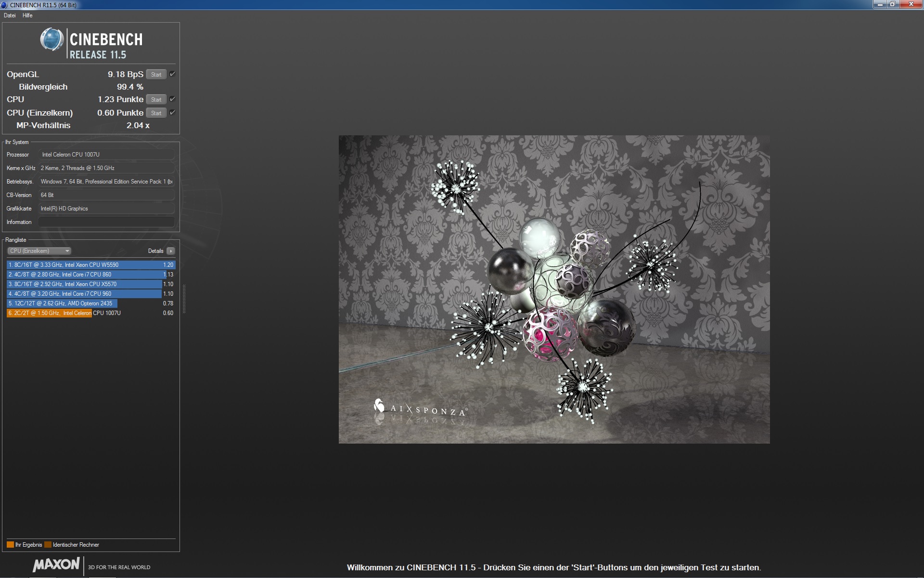Click the Bildvergleich 99.4 % value
924x578 pixels.
coord(130,87)
